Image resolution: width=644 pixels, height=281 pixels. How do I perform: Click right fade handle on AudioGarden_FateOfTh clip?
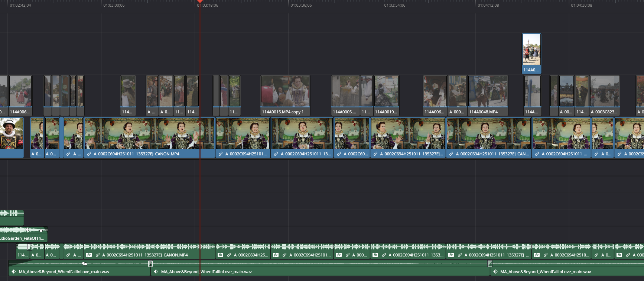tap(41, 230)
